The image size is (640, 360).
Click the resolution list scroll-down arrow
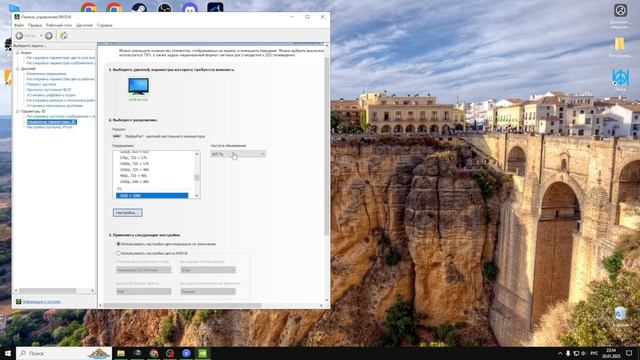click(x=197, y=196)
